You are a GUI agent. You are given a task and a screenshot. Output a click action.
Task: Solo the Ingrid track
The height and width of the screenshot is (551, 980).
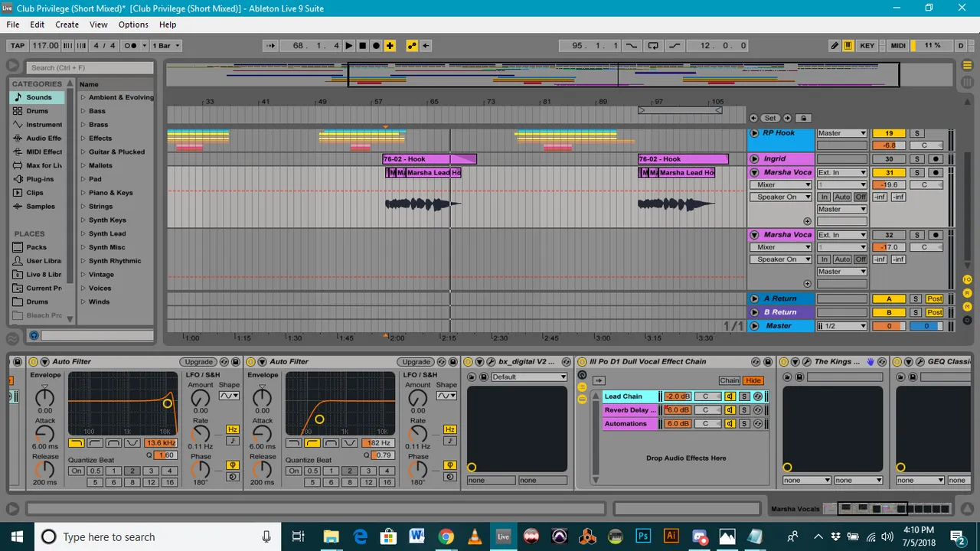click(917, 159)
